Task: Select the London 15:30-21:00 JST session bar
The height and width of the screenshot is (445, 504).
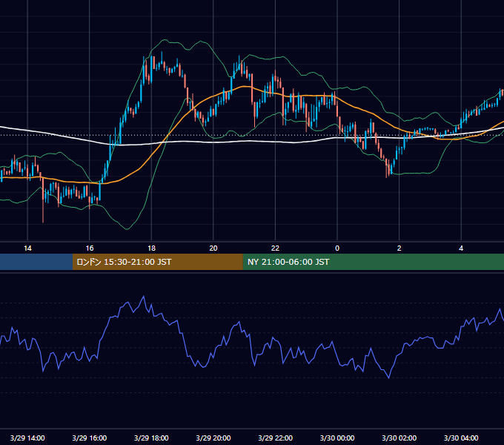Action: click(157, 262)
